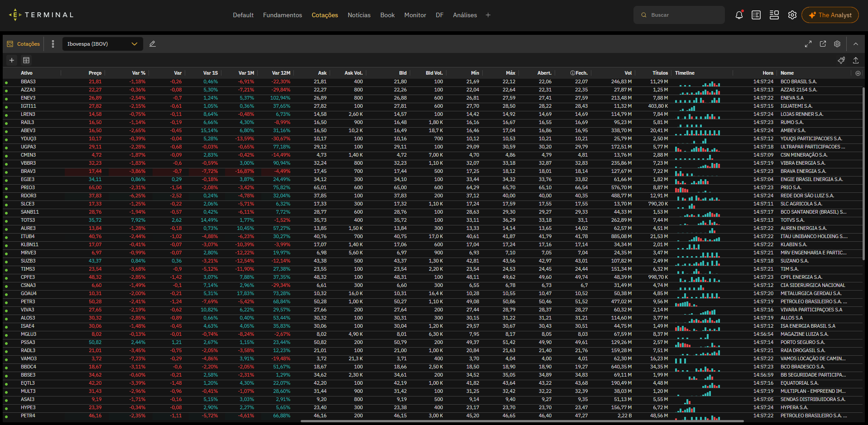The image size is (868, 425).
Task: Open the notifications bell
Action: 739,15
